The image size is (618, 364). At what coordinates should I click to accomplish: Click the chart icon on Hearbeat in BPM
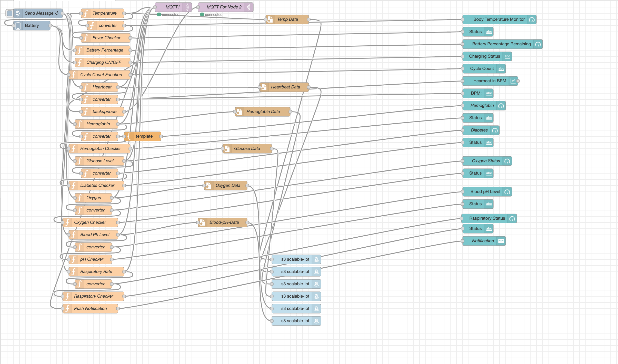point(513,81)
